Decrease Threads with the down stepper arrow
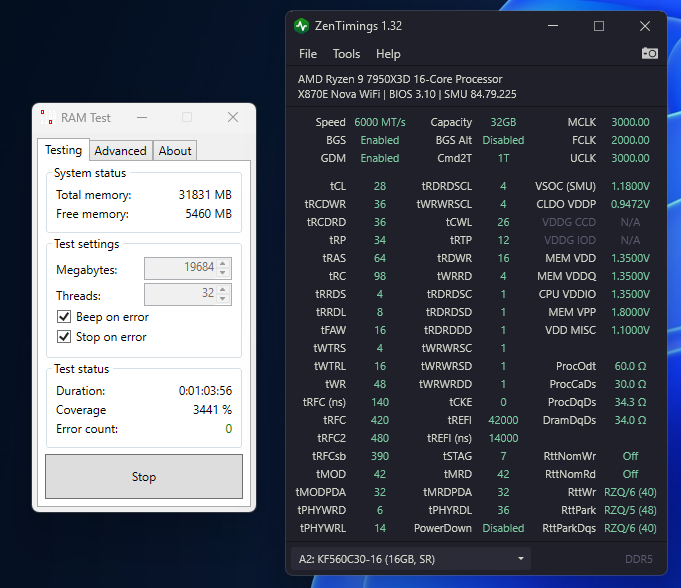Image resolution: width=681 pixels, height=588 pixels. coord(223,299)
